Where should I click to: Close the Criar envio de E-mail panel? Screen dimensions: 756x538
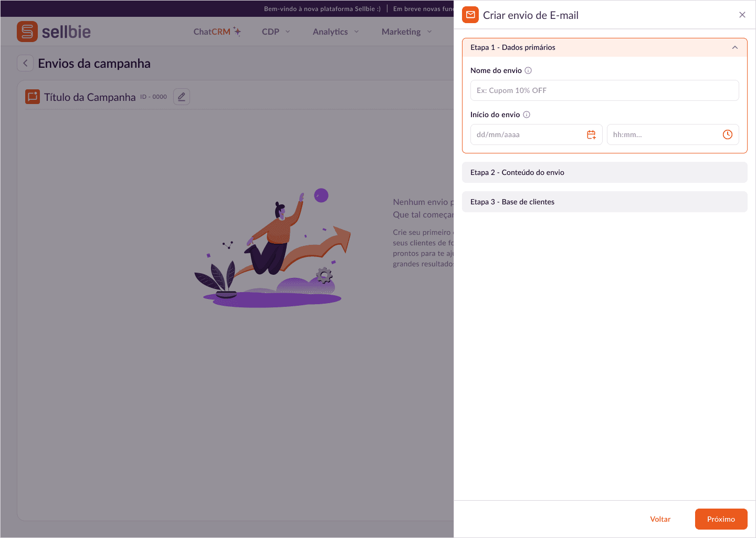742,15
